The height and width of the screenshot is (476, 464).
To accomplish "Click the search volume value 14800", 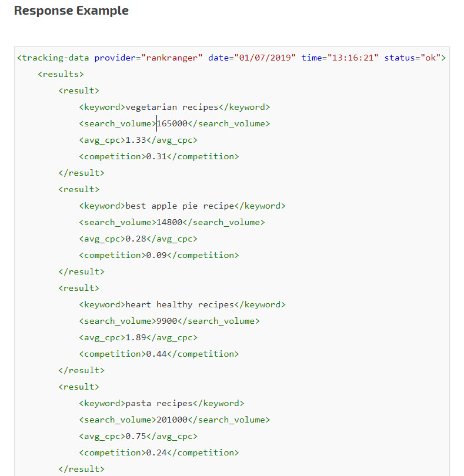I will pos(169,223).
